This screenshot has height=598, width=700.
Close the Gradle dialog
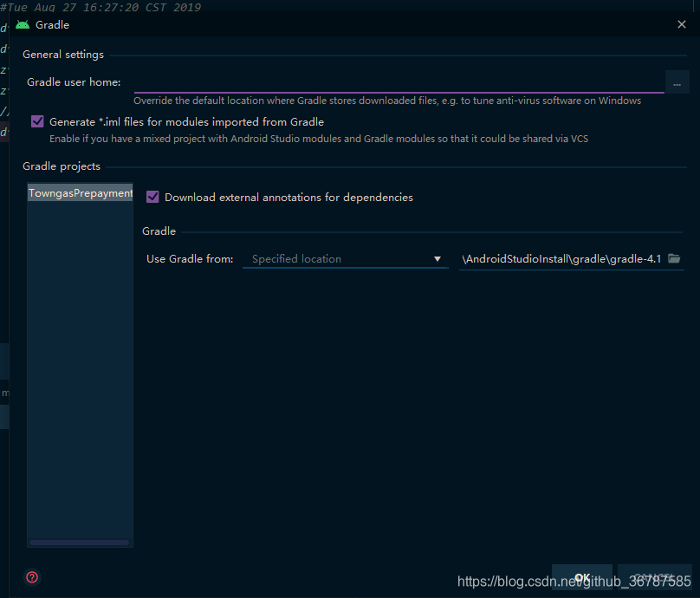[681, 24]
